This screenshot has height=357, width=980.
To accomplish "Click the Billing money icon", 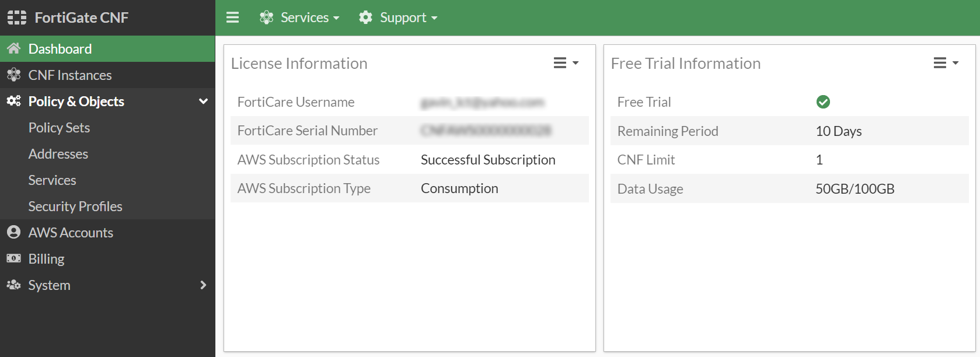I will tap(14, 258).
